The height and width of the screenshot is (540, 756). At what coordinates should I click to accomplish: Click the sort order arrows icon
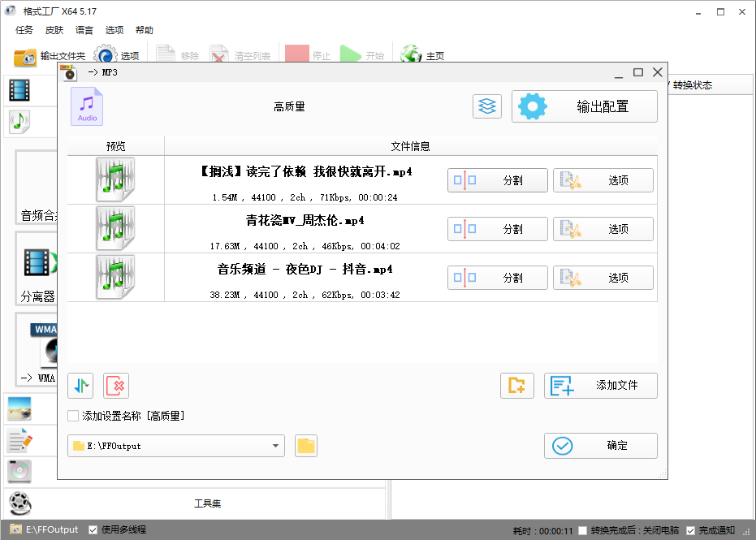tap(80, 386)
